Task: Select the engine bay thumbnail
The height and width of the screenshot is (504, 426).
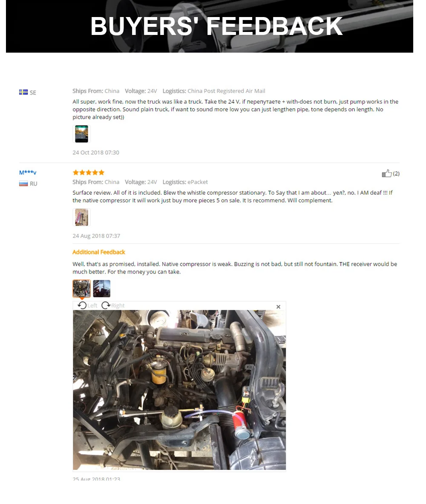Action: (x=81, y=288)
